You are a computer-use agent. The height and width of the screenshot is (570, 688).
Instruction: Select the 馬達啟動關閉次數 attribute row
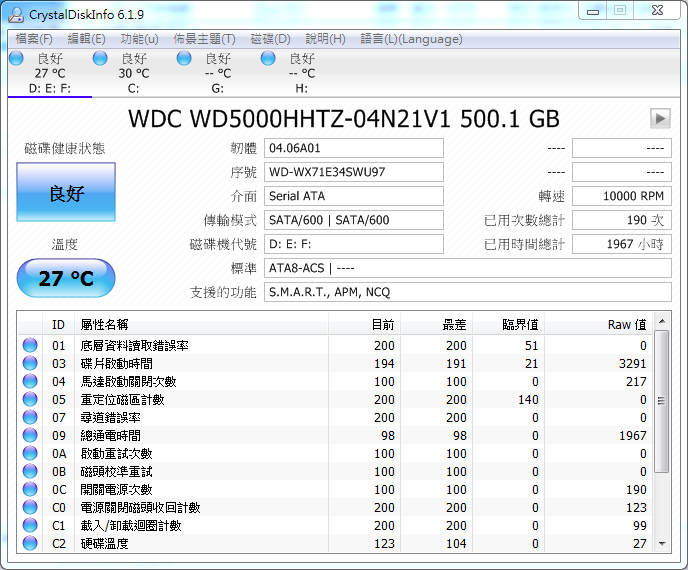tap(335, 381)
